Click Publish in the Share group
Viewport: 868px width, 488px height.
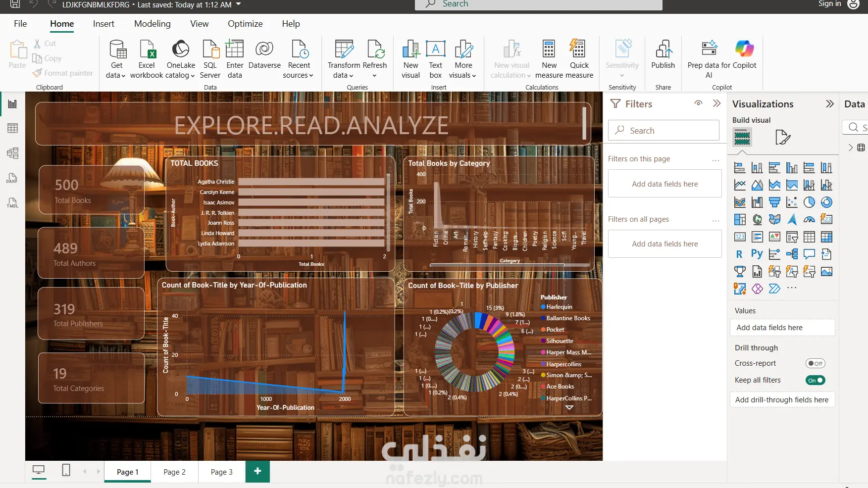663,55
